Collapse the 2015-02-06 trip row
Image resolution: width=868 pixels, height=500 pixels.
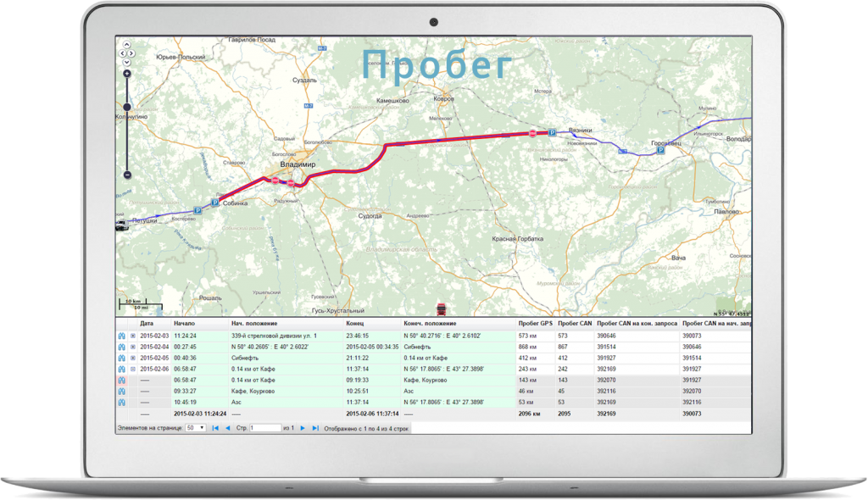pyautogui.click(x=133, y=369)
